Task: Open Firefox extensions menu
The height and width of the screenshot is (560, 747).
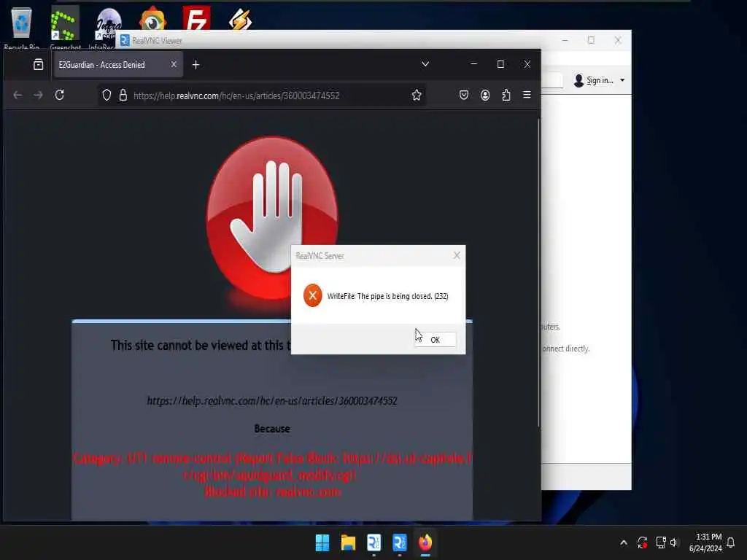Action: click(506, 96)
